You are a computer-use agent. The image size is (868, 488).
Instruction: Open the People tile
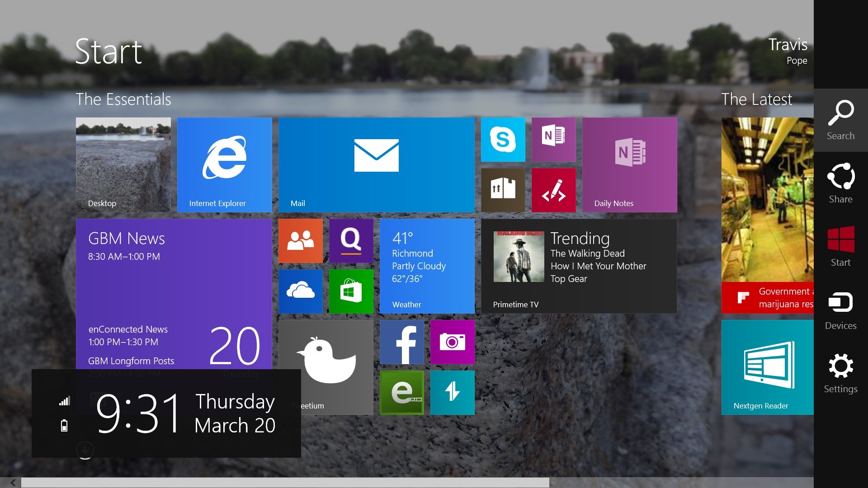point(301,241)
